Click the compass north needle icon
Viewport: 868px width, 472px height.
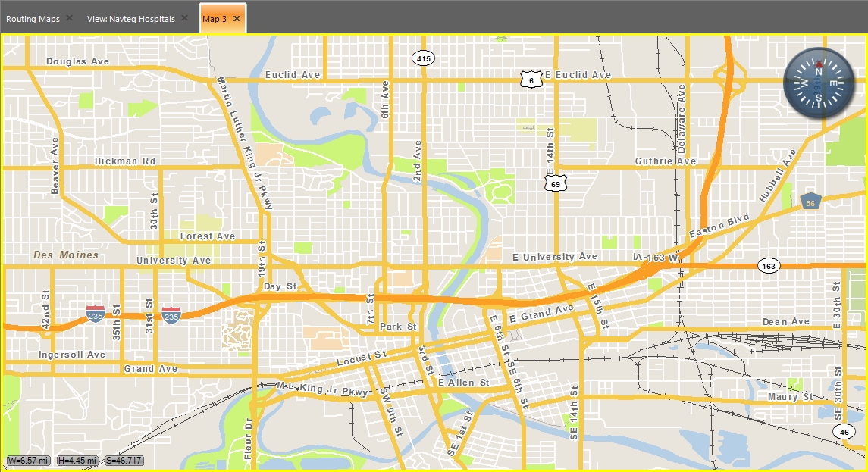(x=819, y=64)
